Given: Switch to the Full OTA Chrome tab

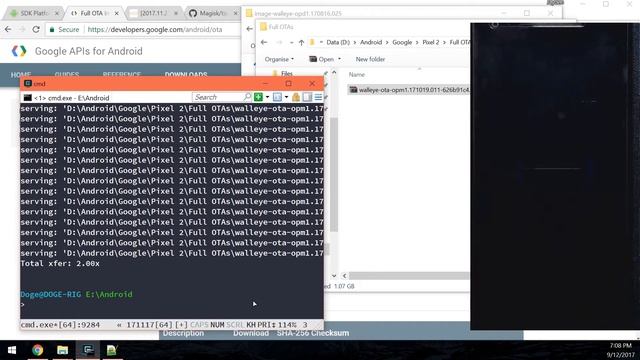Looking at the screenshot, I should click(94, 13).
